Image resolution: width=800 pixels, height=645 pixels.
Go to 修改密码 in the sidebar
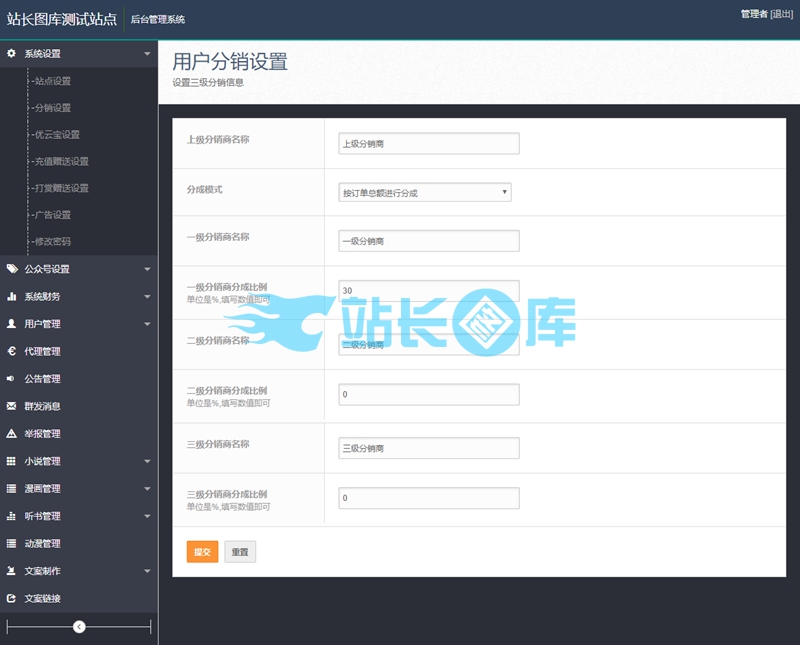point(53,242)
